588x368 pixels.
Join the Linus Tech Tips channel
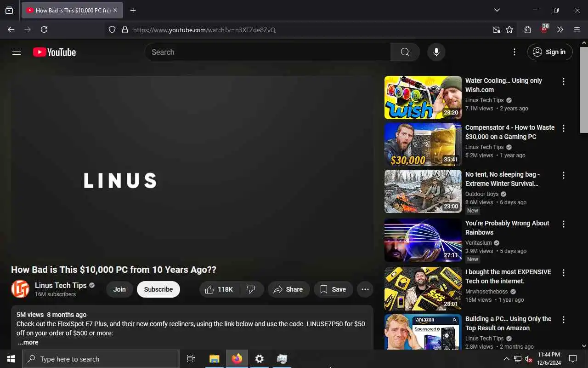coord(119,289)
